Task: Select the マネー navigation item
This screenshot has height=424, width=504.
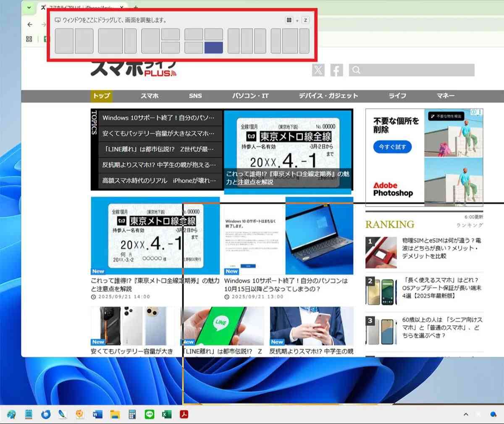Action: point(445,96)
